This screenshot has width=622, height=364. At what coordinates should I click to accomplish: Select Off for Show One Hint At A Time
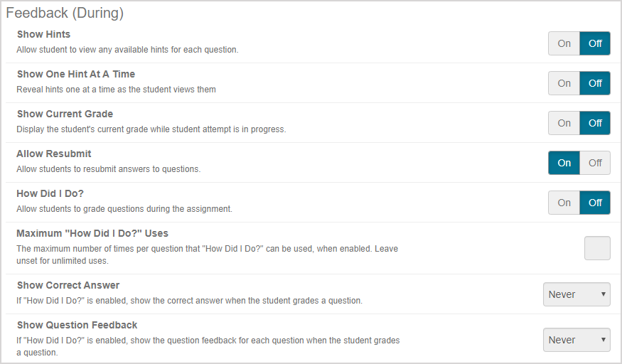coord(595,83)
